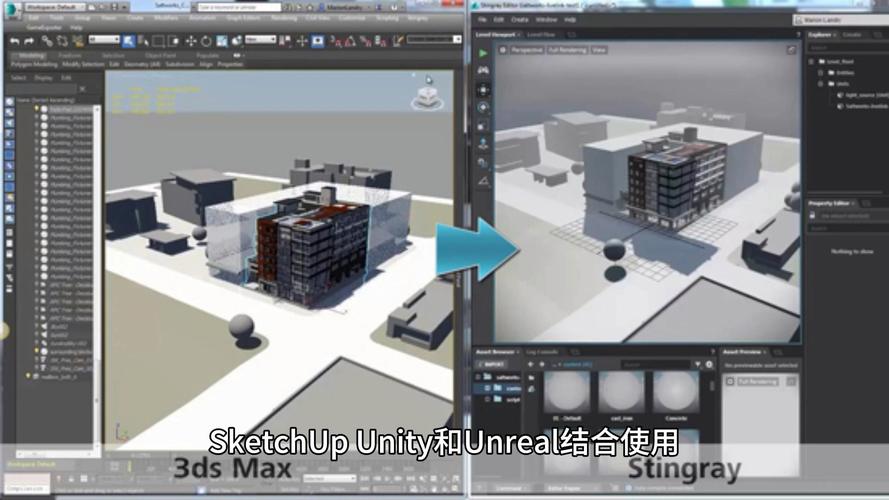Open the named selection sets dropdown
The image size is (889, 500).
434,39
